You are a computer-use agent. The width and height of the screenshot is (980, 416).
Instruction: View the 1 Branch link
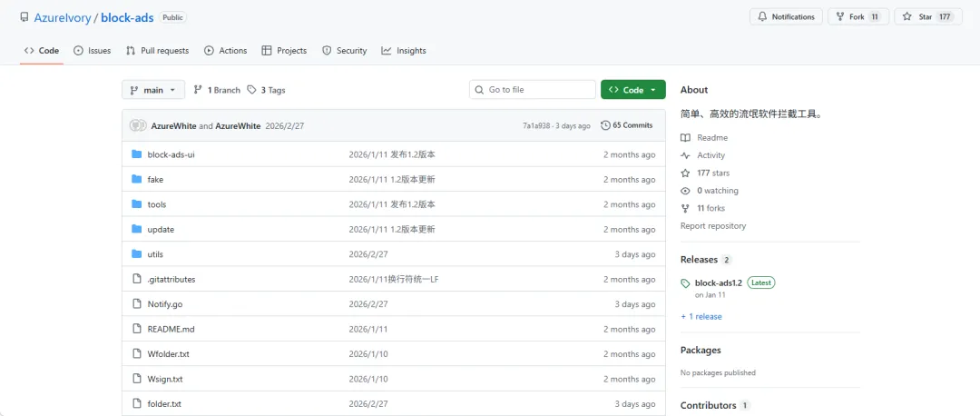tap(217, 90)
